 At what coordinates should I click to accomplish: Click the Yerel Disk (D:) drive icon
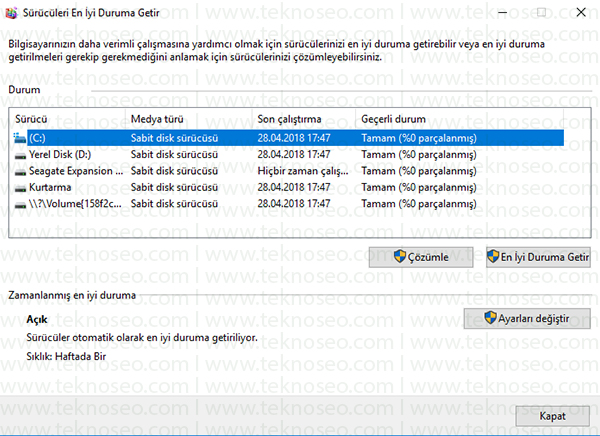point(20,156)
